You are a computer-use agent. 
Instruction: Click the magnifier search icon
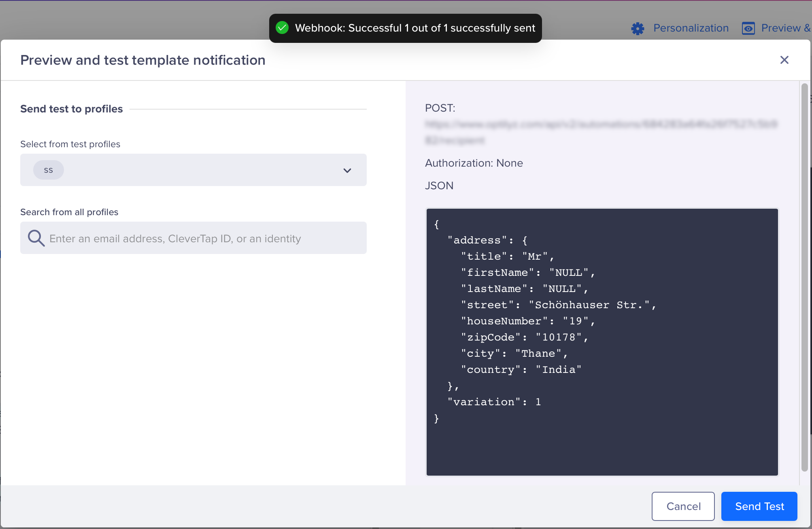coord(36,238)
